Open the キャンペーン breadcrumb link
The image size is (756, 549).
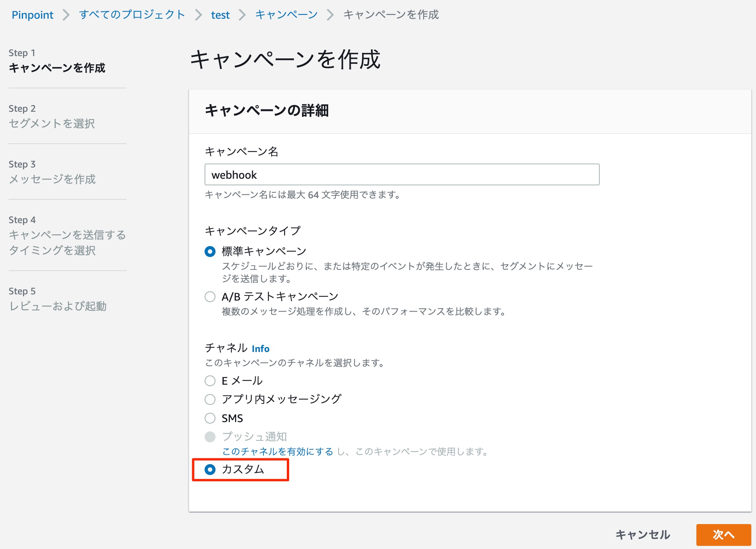(x=286, y=15)
